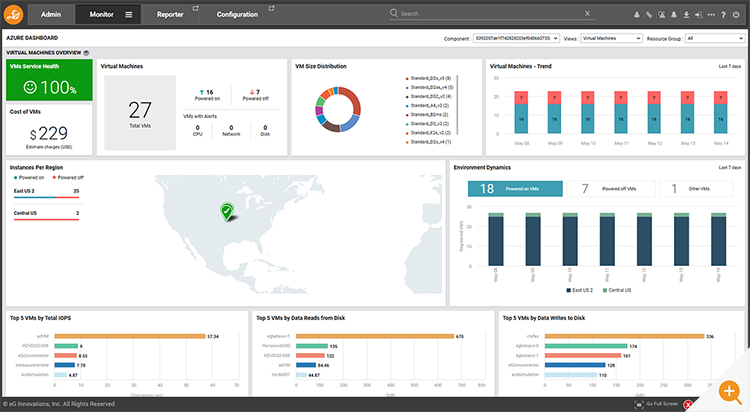Select the 7 Powered off VMs tile
750x412 pixels.
tap(609, 189)
